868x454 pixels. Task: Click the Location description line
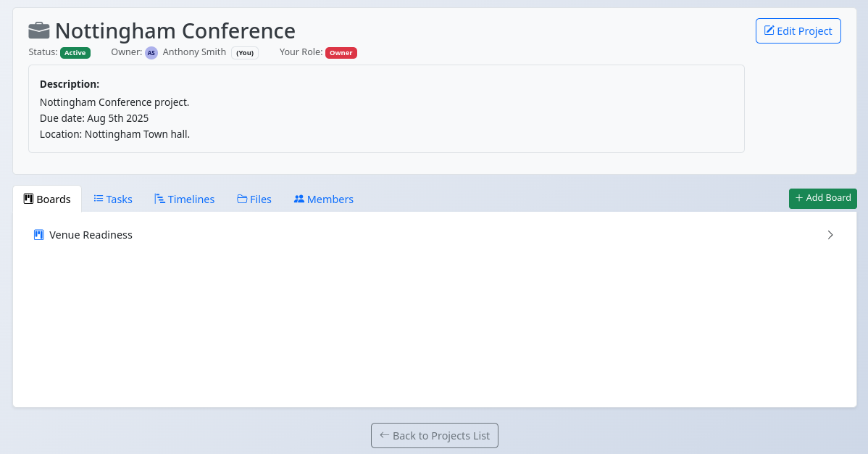click(x=114, y=134)
